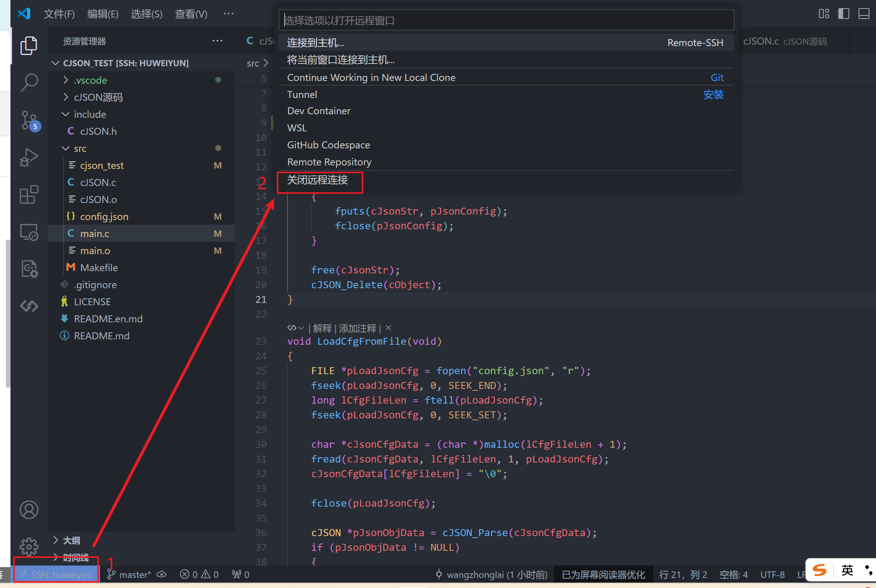Toggle screen reader optimized status item
The width and height of the screenshot is (876, 588).
click(603, 574)
